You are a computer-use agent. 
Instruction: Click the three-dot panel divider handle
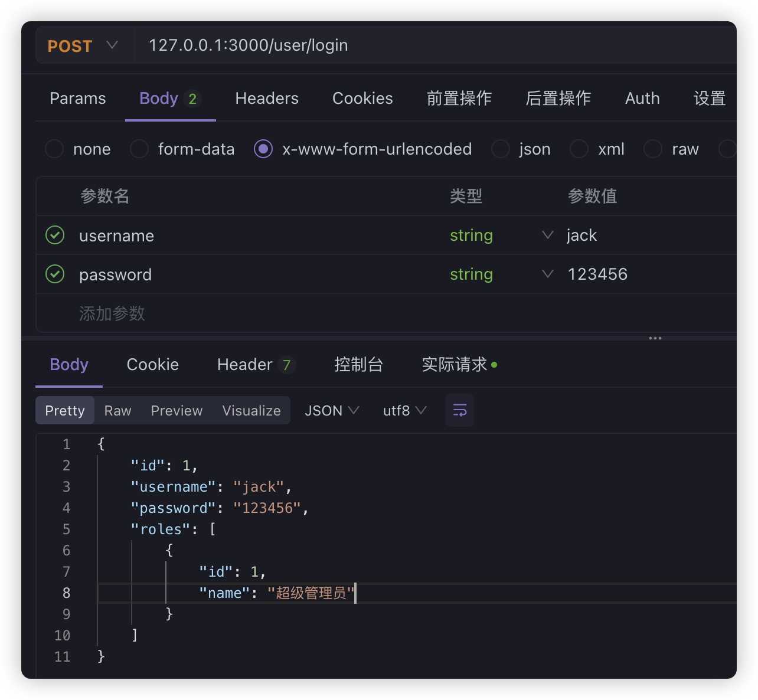click(x=655, y=338)
